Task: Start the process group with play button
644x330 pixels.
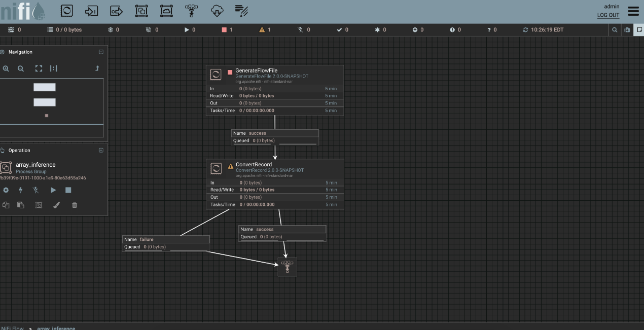Action: 53,190
